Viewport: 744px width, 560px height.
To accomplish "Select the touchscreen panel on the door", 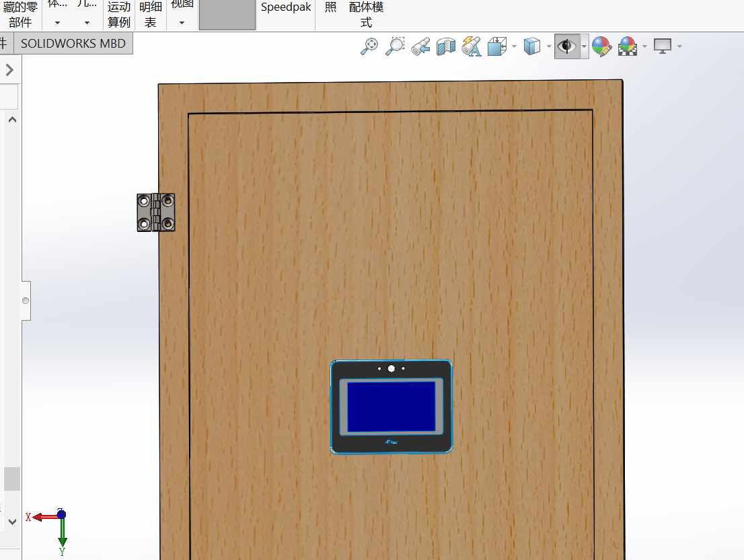I will pos(392,407).
